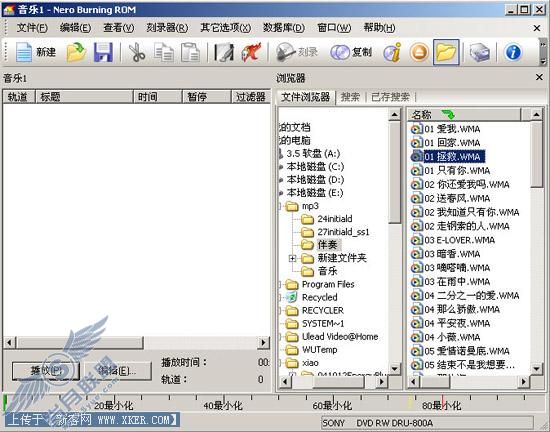Click the Choose Recorder drive icon
The image size is (550, 432).
click(479, 53)
